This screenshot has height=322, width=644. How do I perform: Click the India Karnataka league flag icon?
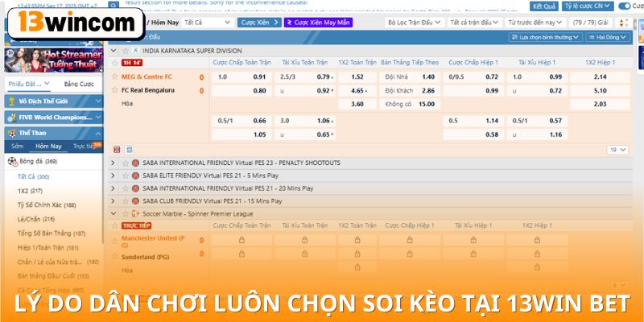coord(135,51)
